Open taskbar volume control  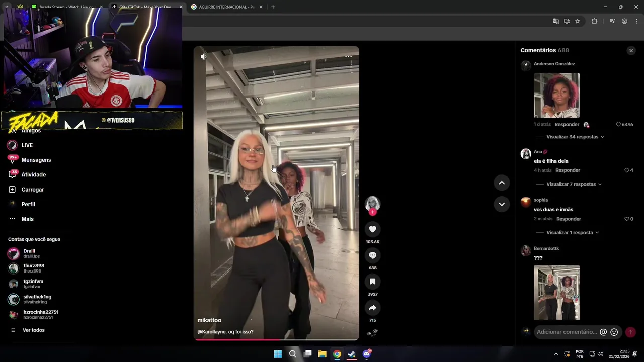(600, 354)
